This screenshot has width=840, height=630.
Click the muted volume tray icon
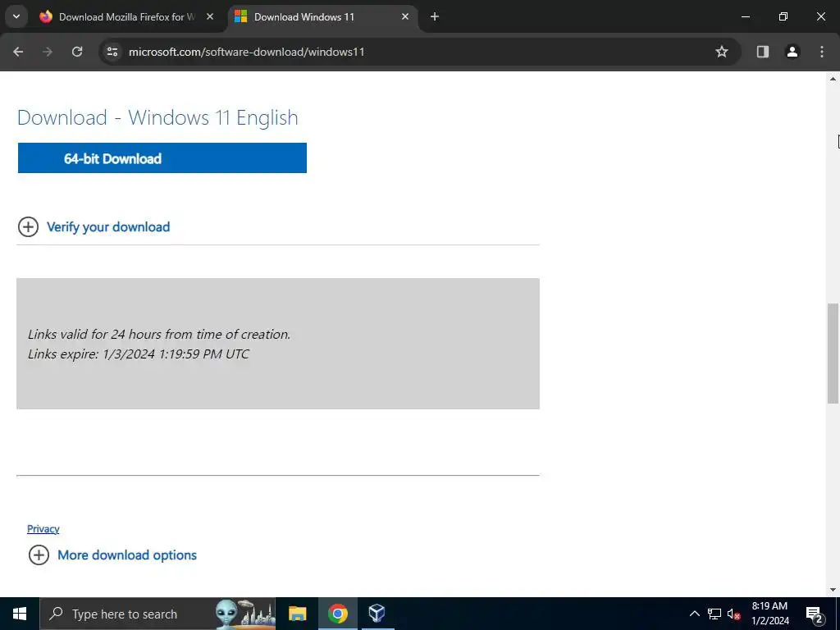pyautogui.click(x=733, y=614)
